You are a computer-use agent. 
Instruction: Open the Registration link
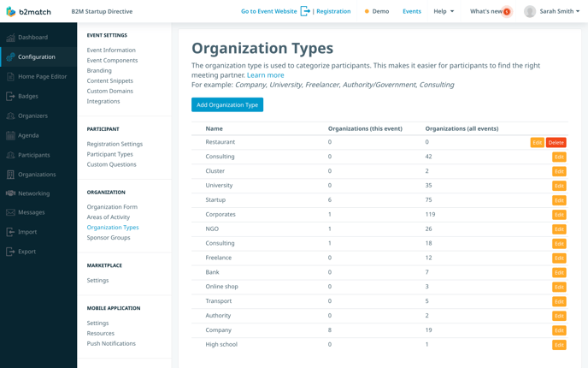point(333,12)
